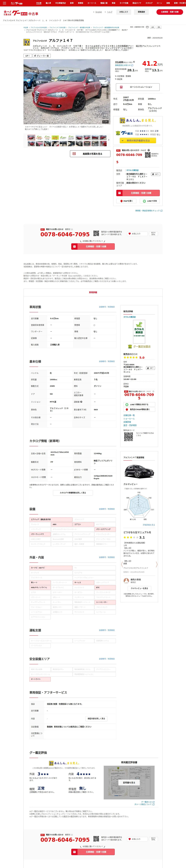Click the main red Alfa 147 photo
The width and height of the screenshot is (186, 868).
click(67, 92)
